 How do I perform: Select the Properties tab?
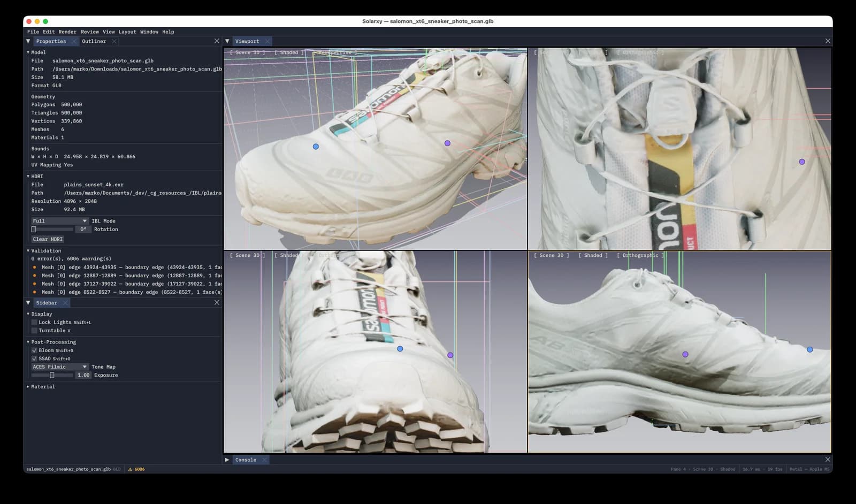tap(51, 41)
